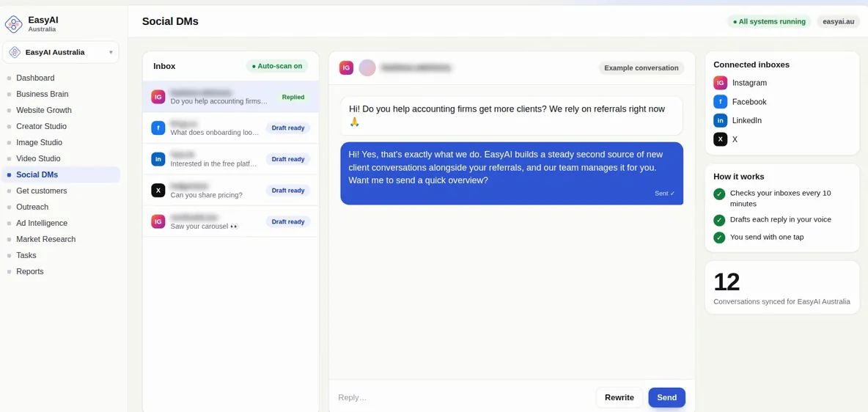Screen dimensions: 868x412
Task: Click the incoming message about accounting firms
Action: click(512, 116)
